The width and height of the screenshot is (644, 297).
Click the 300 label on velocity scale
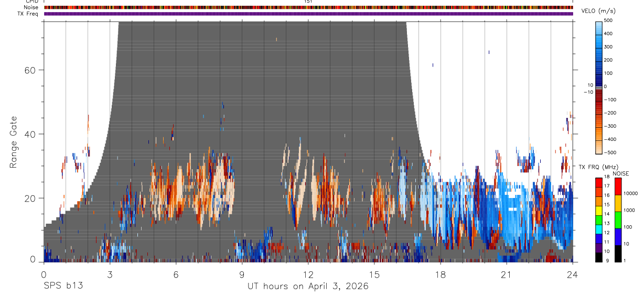[x=609, y=47]
